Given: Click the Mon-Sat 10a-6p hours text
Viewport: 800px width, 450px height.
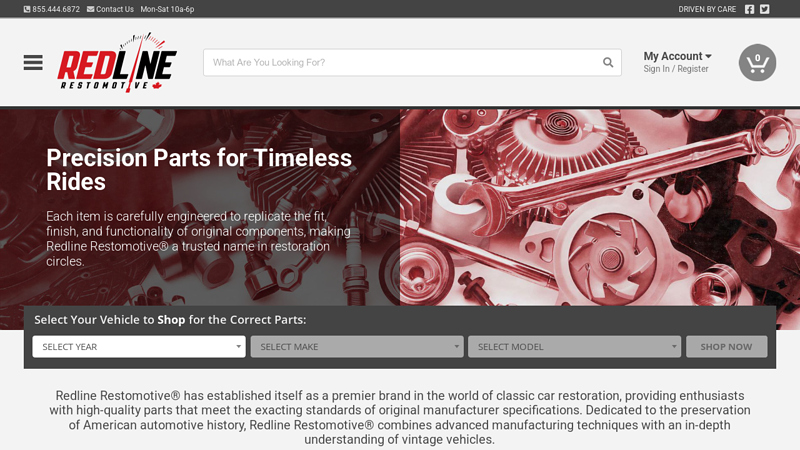Looking at the screenshot, I should (x=167, y=9).
